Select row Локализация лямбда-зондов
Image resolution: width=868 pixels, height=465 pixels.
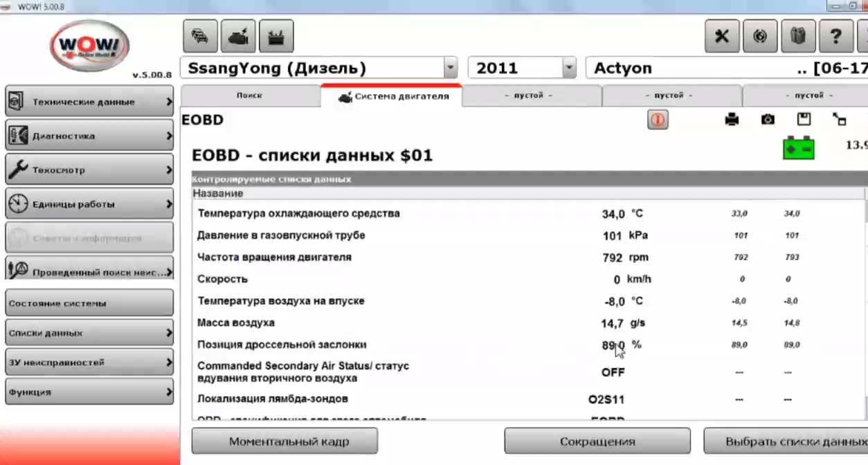529,399
